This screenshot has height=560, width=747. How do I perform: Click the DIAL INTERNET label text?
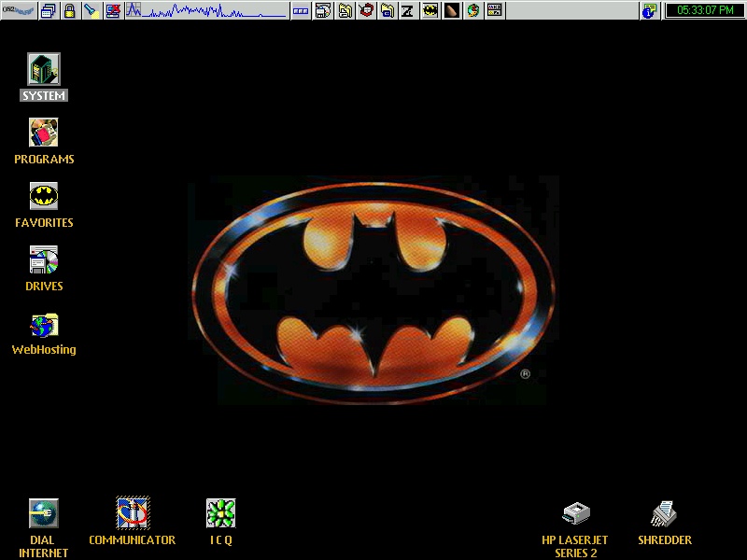[x=43, y=546]
